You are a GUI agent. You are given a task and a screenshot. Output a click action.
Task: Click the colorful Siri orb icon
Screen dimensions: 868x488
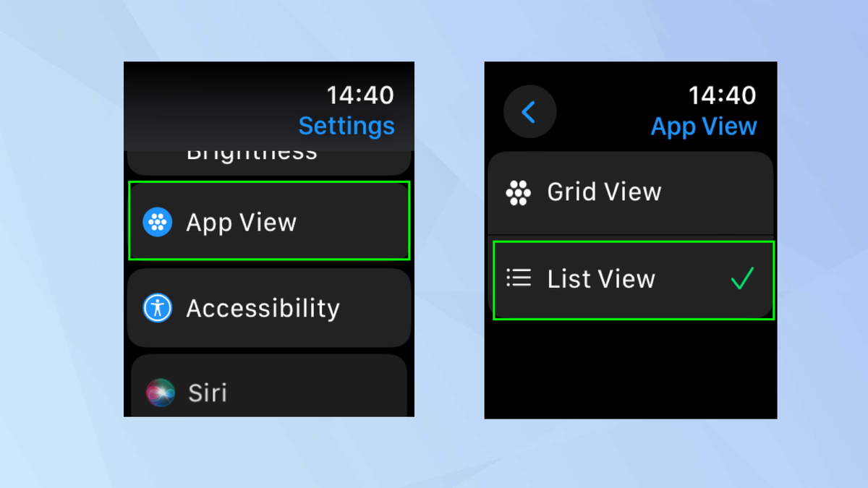point(160,393)
